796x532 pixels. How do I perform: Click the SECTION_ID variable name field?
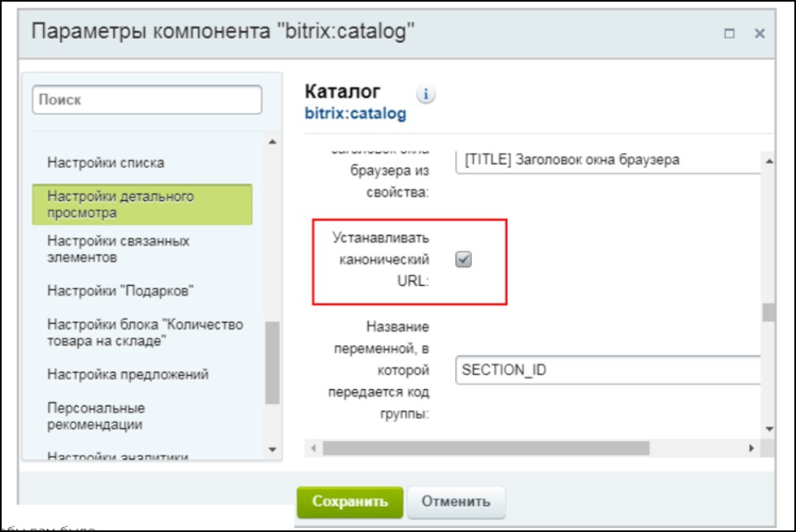click(608, 370)
